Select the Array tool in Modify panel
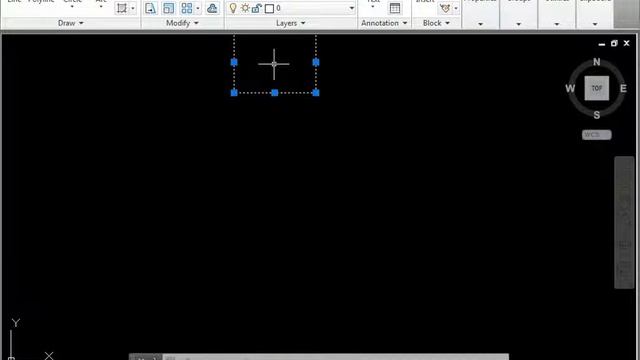 [187, 8]
